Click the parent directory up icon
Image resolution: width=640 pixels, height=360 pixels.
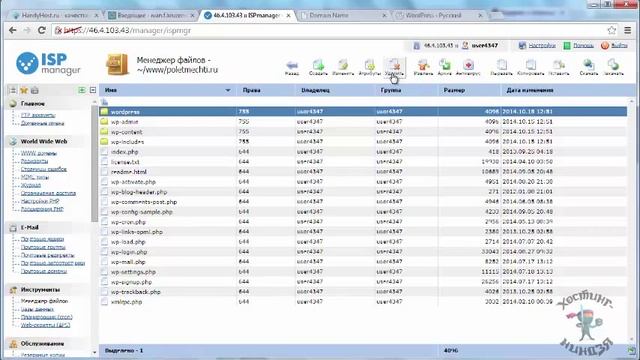(105, 102)
